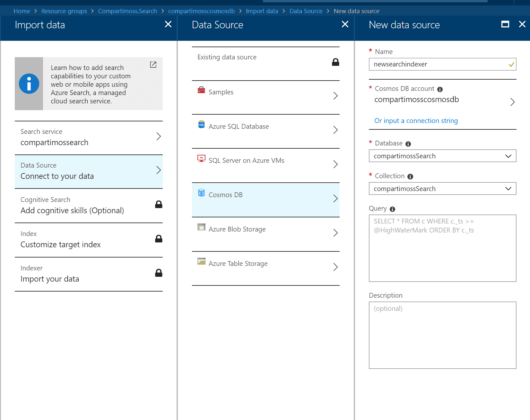The height and width of the screenshot is (420, 530).
Task: Click Or input a connection string link
Action: 416,121
